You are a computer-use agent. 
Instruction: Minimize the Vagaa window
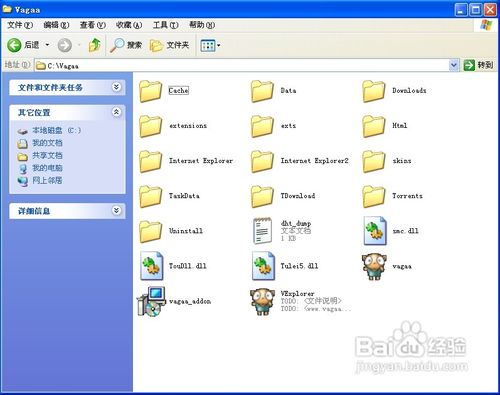pos(461,10)
